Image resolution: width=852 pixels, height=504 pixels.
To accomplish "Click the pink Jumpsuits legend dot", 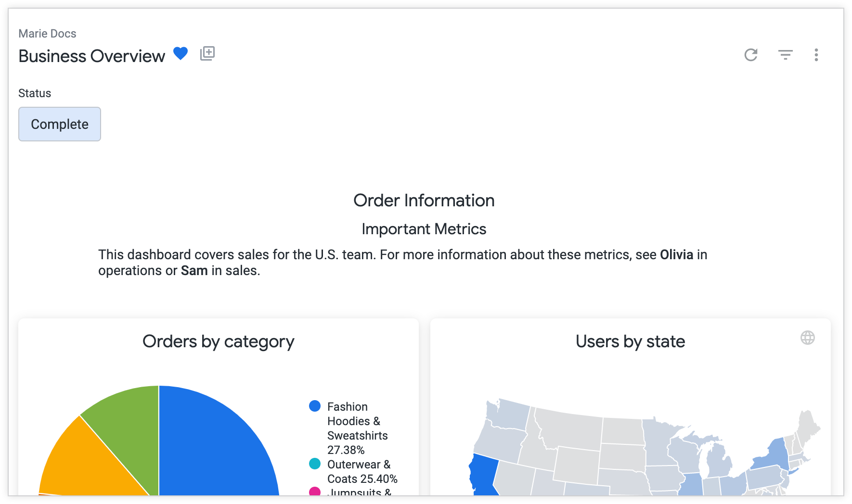I will pos(314,492).
